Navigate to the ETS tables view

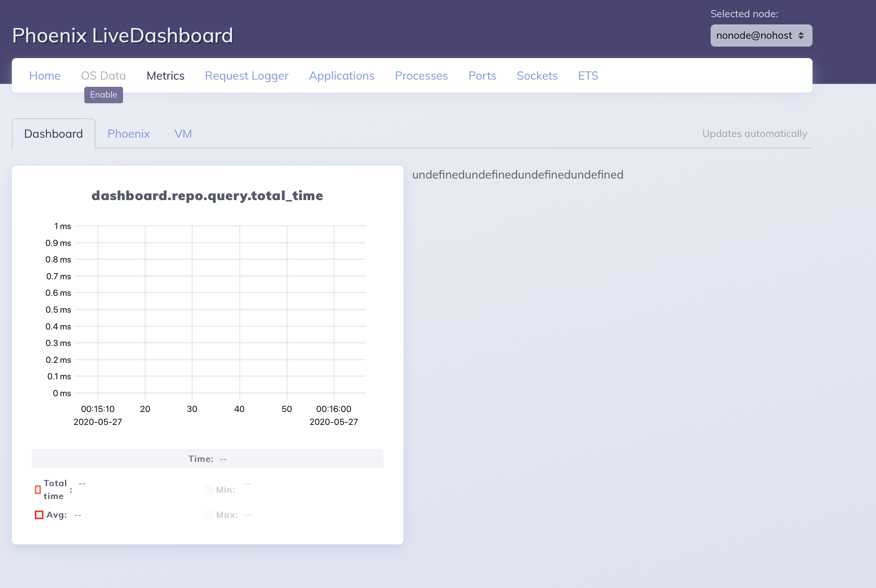click(x=588, y=75)
